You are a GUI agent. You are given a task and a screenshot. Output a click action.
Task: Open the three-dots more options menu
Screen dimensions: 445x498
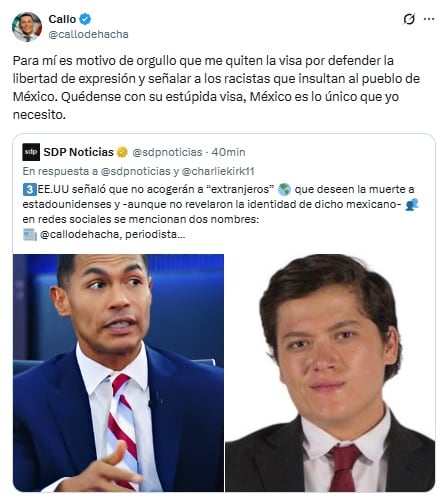[429, 19]
